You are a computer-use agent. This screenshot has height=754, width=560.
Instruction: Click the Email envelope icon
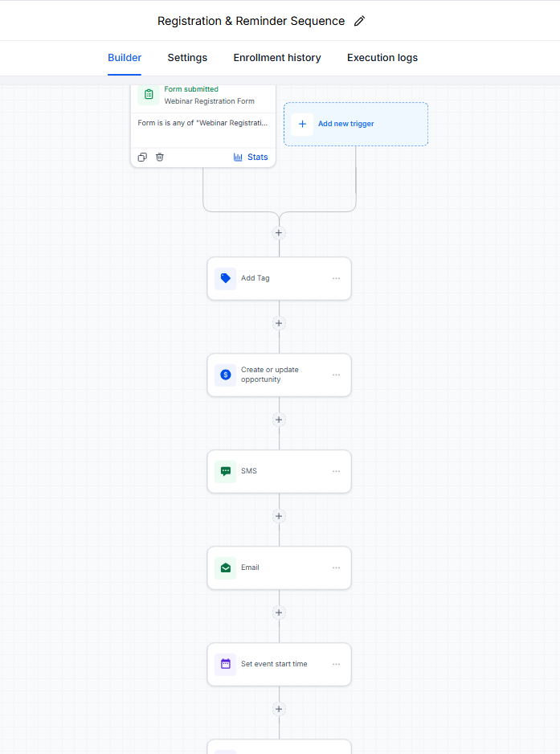[x=226, y=568]
